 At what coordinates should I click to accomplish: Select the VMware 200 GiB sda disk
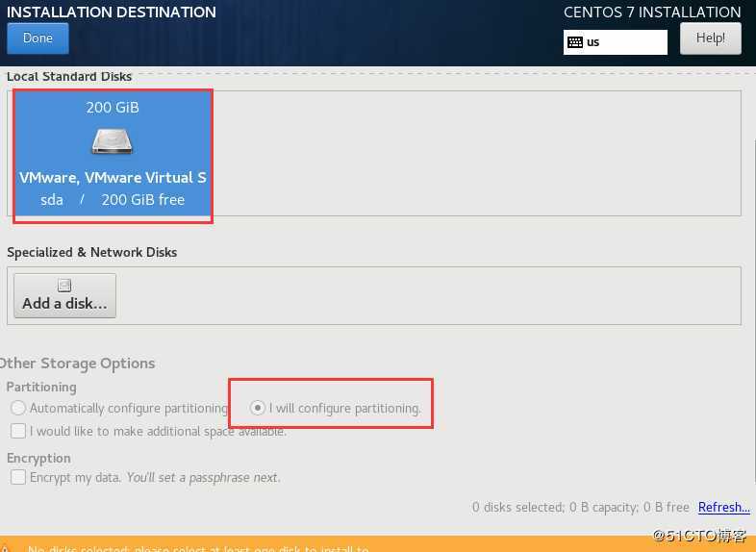(113, 154)
